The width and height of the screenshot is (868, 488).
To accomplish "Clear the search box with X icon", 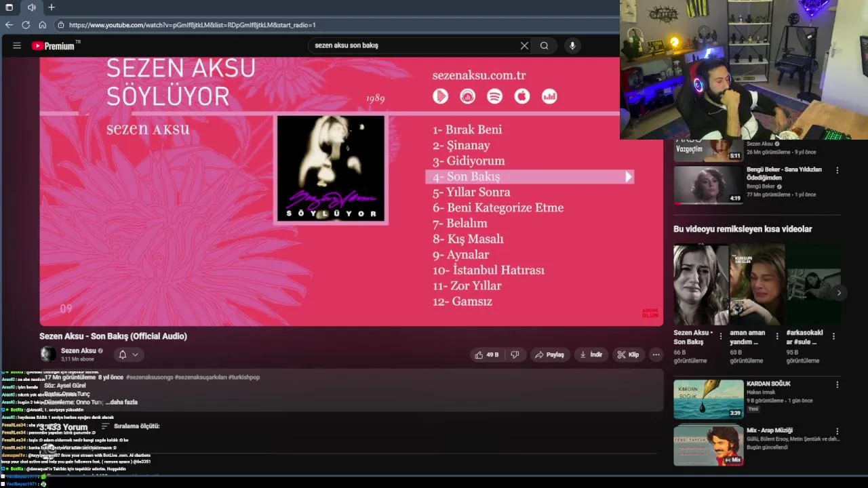I will tap(524, 45).
